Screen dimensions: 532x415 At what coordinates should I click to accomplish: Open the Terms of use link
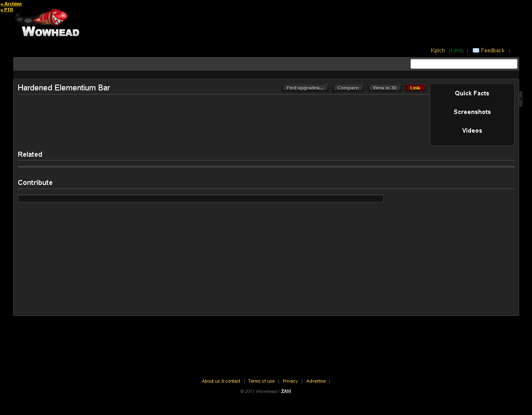261,381
